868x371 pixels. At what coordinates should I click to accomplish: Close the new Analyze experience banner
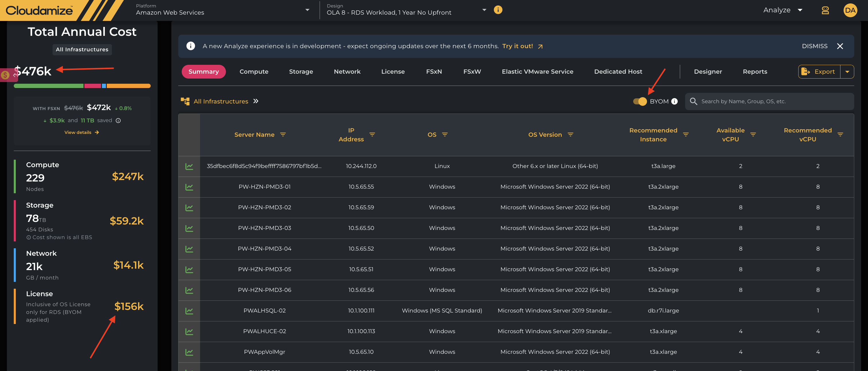(x=840, y=46)
